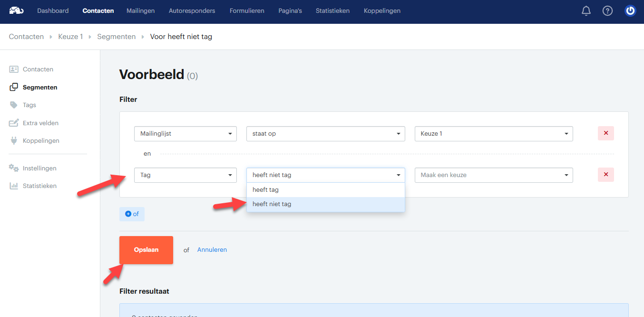
Task: Follow the Segmenten breadcrumb link
Action: 117,37
